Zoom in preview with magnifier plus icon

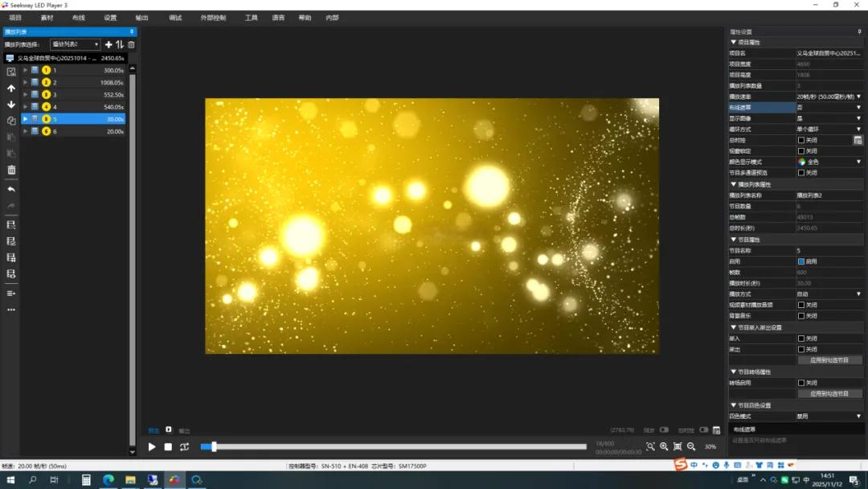point(664,446)
